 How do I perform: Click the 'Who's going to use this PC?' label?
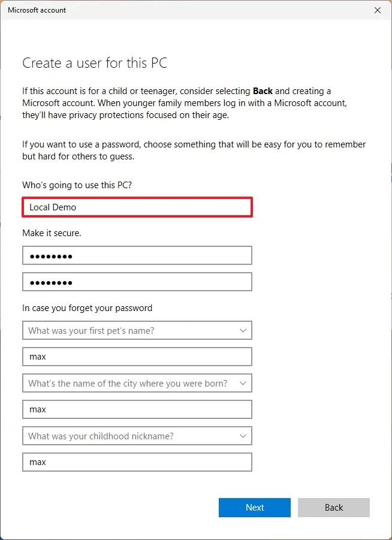pos(77,185)
